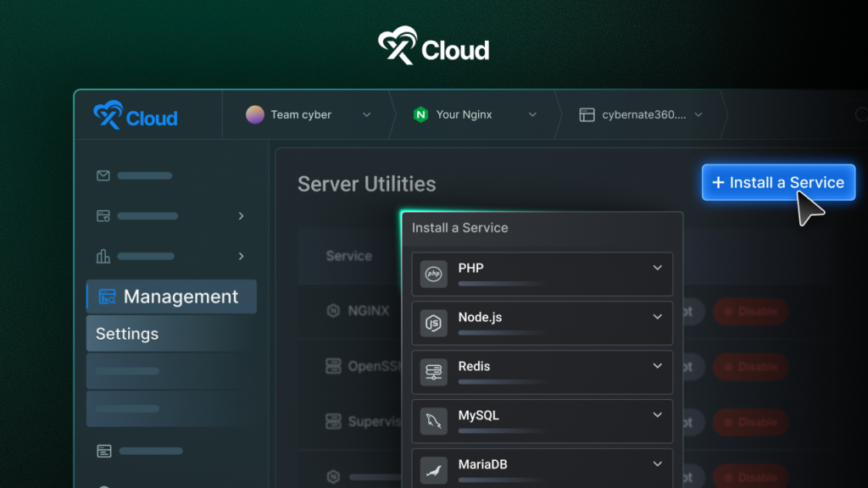Select the MySQL service label
This screenshot has height=488, width=868.
coord(478,415)
